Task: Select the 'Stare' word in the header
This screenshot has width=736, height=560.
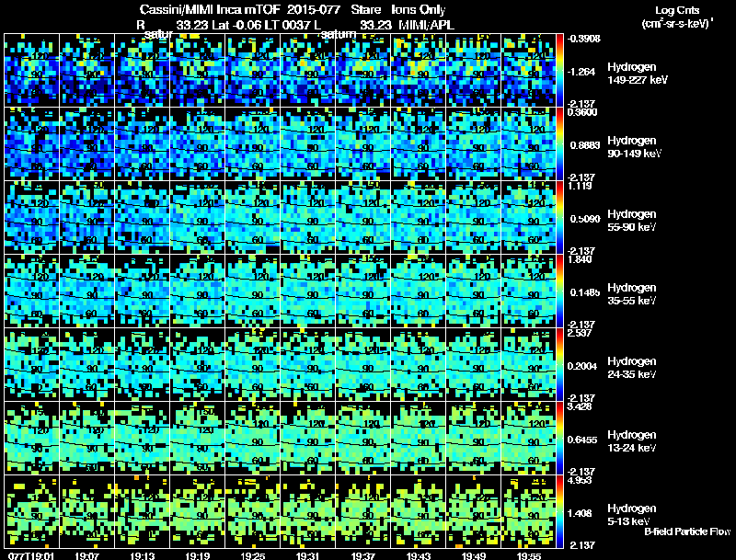Action: pos(365,9)
